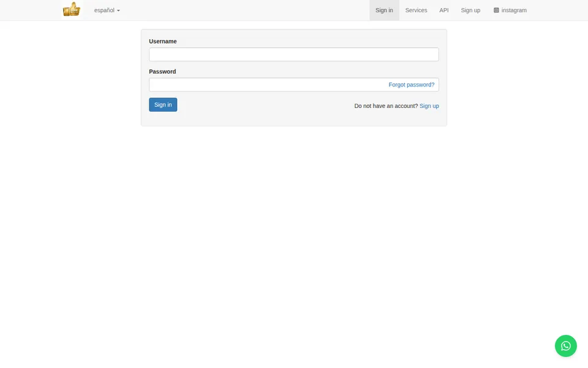Go to the API navbar item
Viewport: 588px width, 368px height.
pos(443,10)
